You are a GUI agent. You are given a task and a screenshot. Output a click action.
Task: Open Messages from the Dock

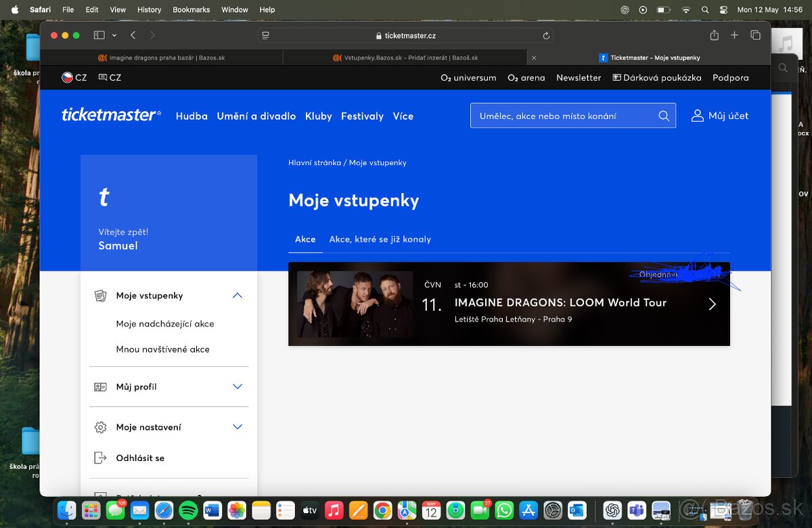coord(115,510)
